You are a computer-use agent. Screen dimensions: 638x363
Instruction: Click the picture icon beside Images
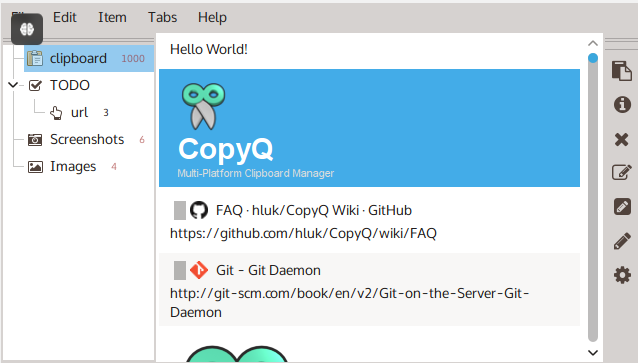(35, 167)
